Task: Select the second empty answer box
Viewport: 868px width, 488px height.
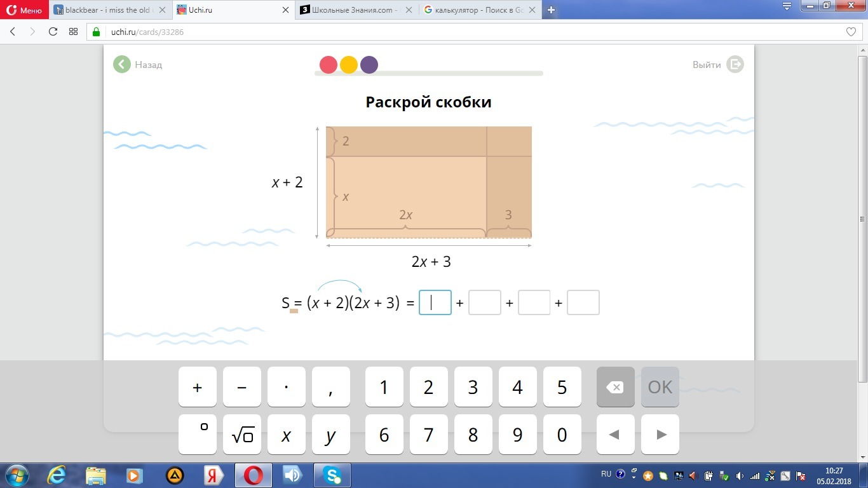Action: click(x=484, y=302)
